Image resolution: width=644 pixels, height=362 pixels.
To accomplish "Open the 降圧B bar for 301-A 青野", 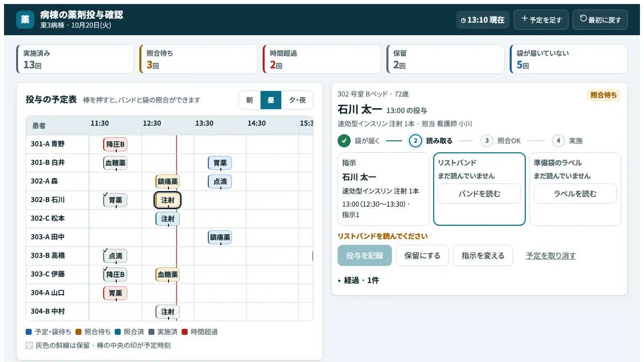I will (115, 144).
